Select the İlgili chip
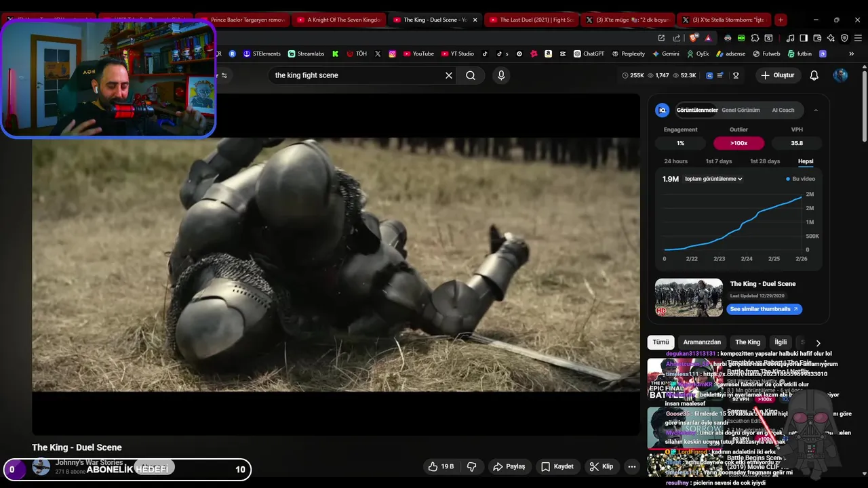This screenshot has width=868, height=488. (x=781, y=342)
